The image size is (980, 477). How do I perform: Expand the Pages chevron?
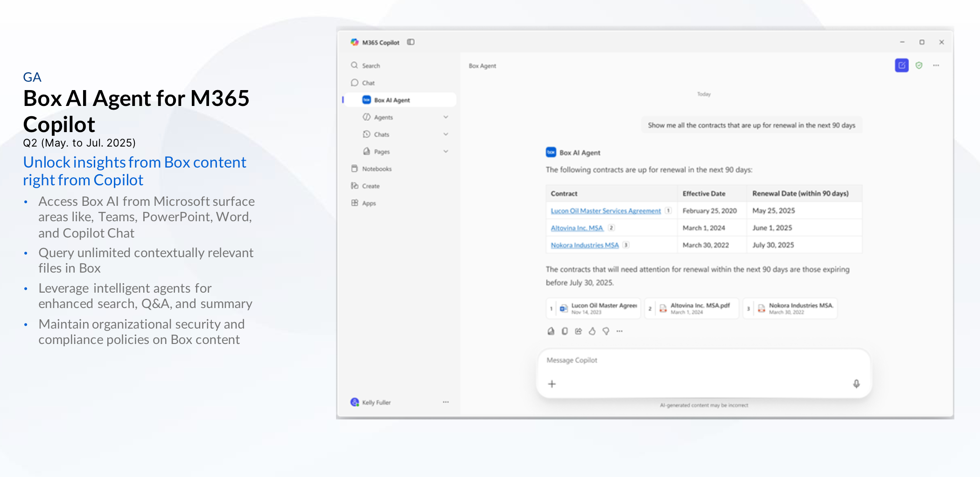pos(446,152)
